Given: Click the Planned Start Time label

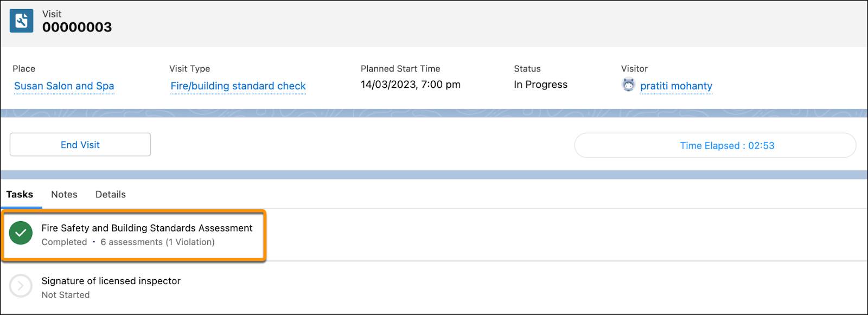Looking at the screenshot, I should tap(400, 68).
